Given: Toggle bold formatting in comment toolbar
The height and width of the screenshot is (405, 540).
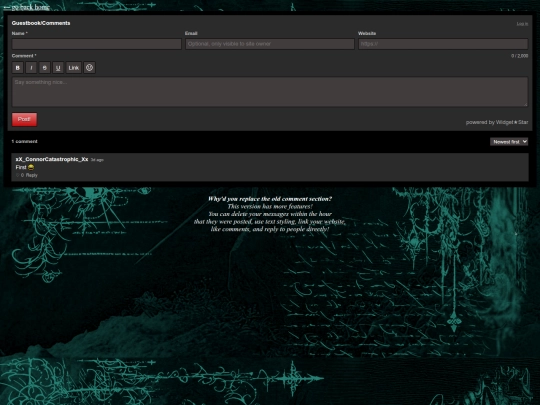Looking at the screenshot, I should pyautogui.click(x=18, y=68).
